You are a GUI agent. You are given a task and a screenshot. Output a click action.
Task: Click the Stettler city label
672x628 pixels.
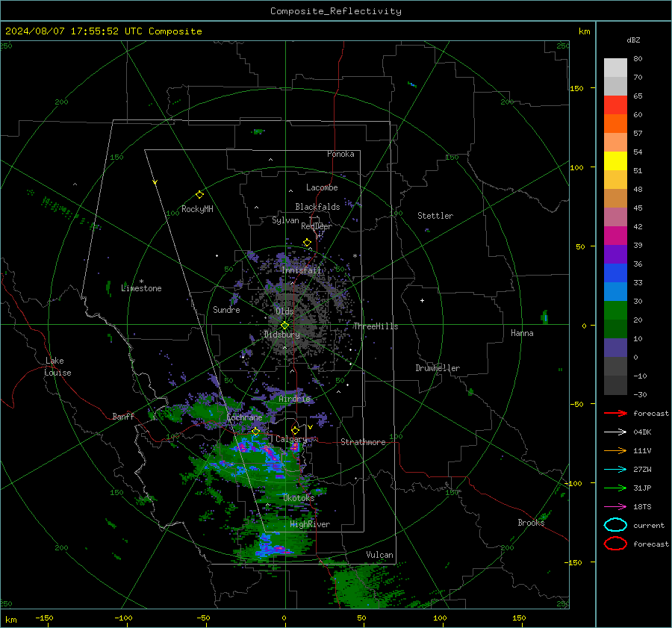[x=435, y=216]
